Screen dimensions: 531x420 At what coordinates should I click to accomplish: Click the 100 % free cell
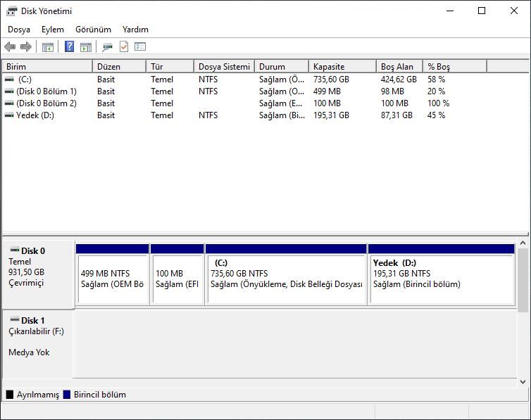pos(438,103)
